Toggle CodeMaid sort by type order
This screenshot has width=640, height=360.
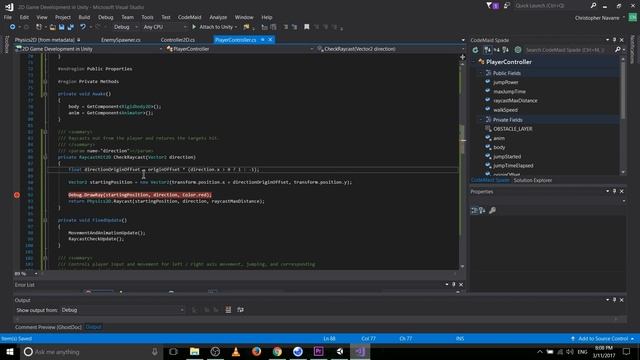496,50
